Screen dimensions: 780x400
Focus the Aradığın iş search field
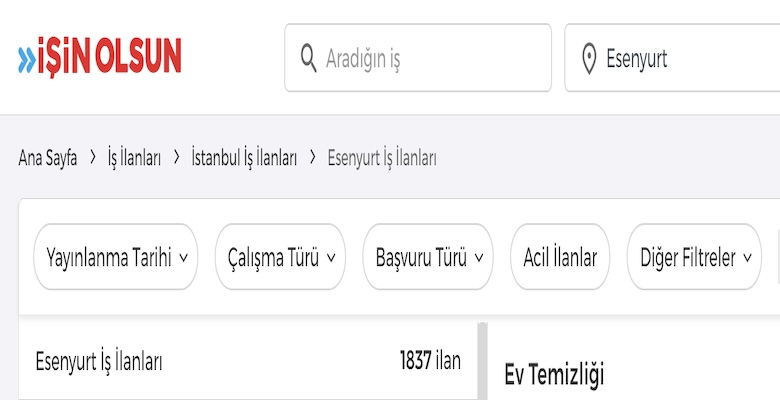click(430, 58)
